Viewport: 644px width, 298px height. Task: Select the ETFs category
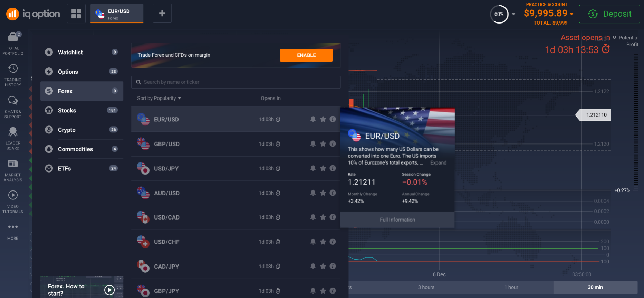click(82, 168)
